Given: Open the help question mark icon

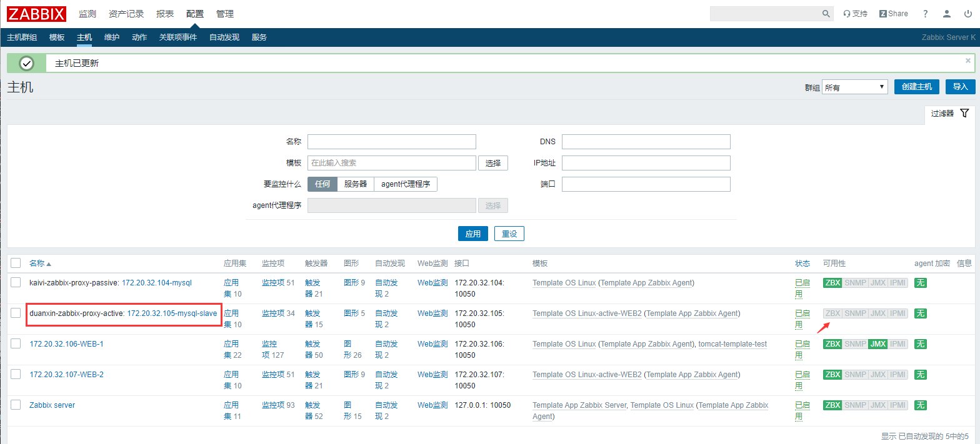Looking at the screenshot, I should coord(926,14).
